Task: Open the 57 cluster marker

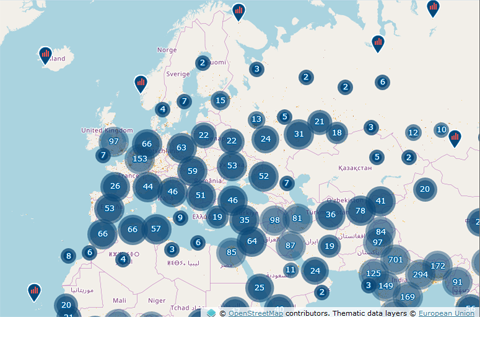Action: (x=156, y=229)
